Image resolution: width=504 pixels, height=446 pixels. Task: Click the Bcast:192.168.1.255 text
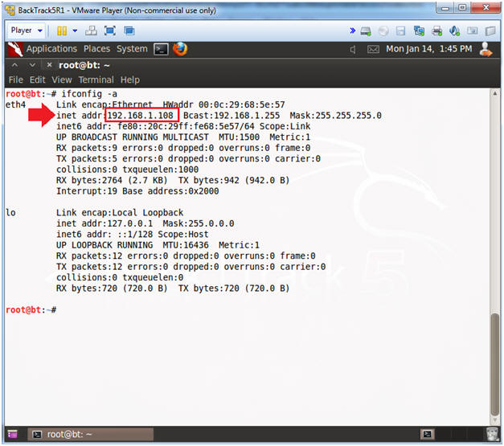pyautogui.click(x=232, y=116)
